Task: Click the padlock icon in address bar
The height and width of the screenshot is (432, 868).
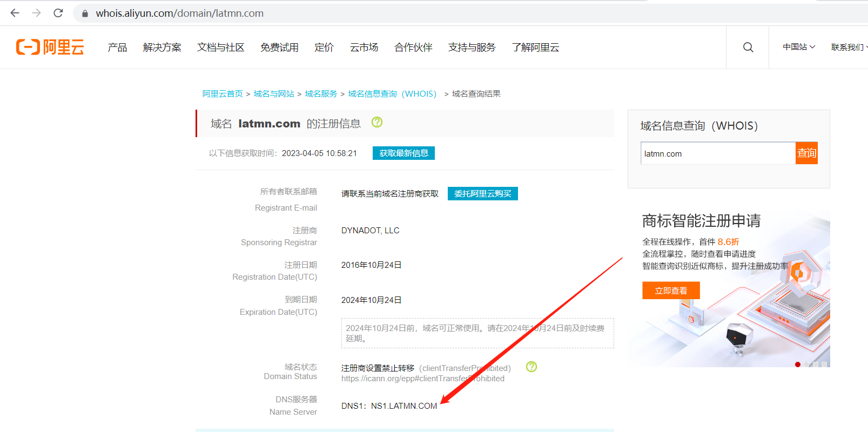Action: click(85, 13)
